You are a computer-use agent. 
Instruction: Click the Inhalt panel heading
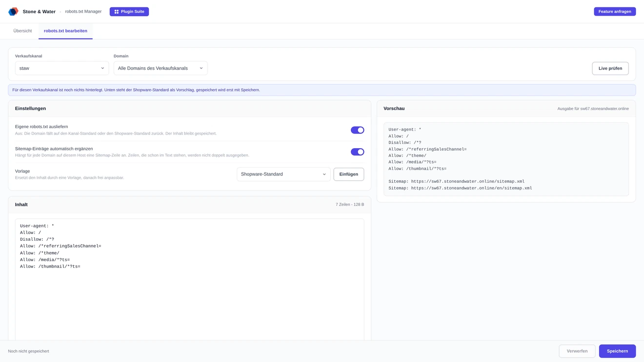tap(21, 205)
